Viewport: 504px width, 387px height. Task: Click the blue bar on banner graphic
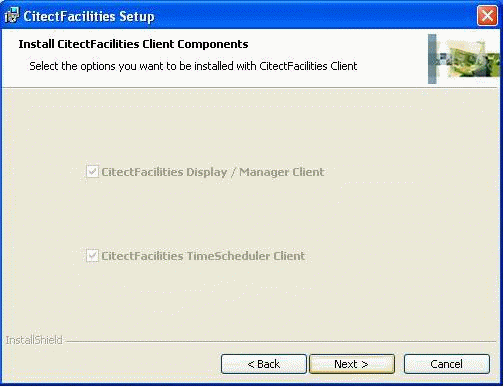click(x=432, y=59)
